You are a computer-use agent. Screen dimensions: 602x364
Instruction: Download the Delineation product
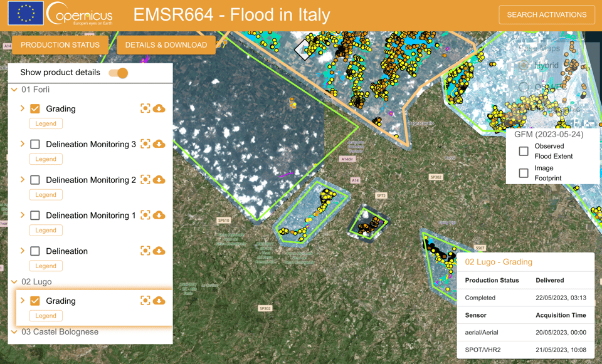[x=159, y=251]
